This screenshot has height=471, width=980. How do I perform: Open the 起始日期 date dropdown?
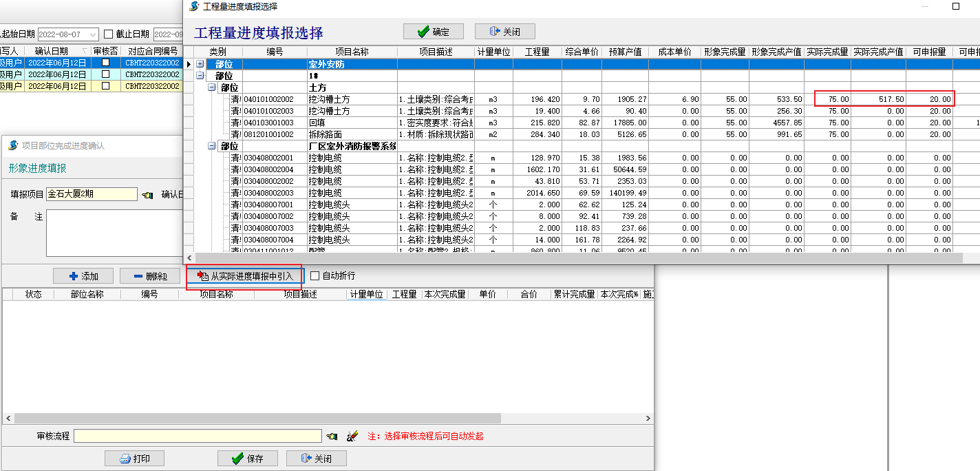(94, 34)
